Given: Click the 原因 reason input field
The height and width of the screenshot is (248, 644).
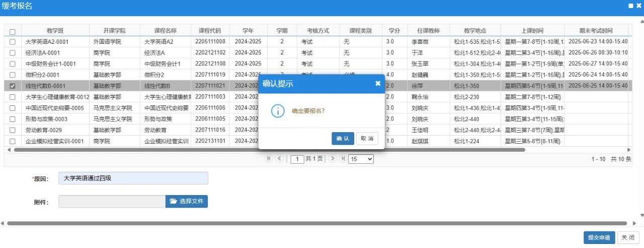Looking at the screenshot, I should tap(133, 178).
